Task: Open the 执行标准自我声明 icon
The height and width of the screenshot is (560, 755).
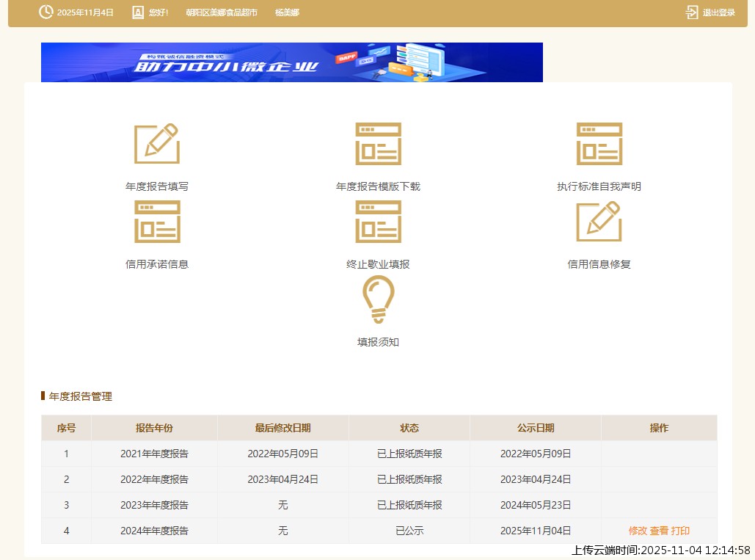Action: pos(599,144)
